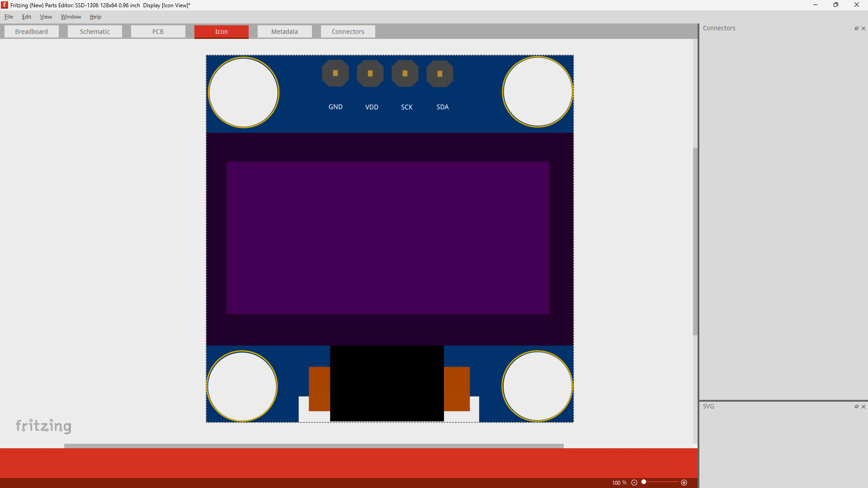Click the SCK connector pin
The height and width of the screenshot is (488, 868).
(406, 73)
